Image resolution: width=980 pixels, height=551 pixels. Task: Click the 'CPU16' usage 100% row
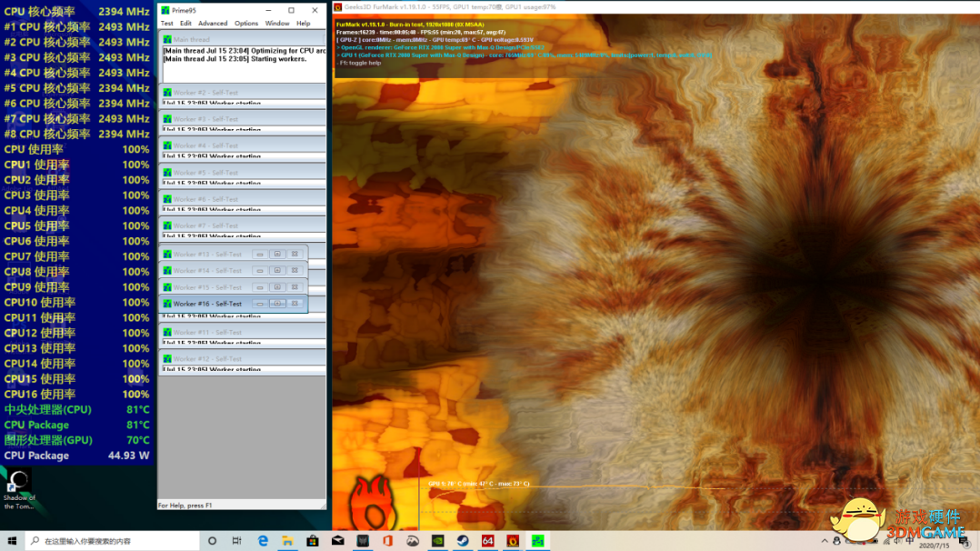[77, 394]
